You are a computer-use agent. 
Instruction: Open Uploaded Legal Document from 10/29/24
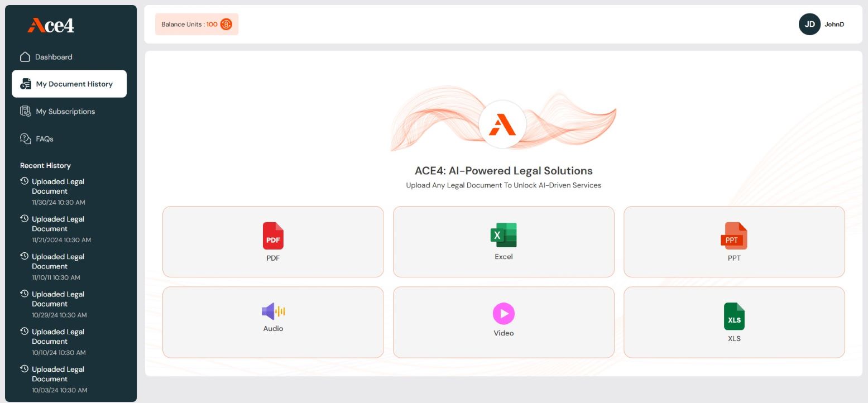pyautogui.click(x=58, y=299)
